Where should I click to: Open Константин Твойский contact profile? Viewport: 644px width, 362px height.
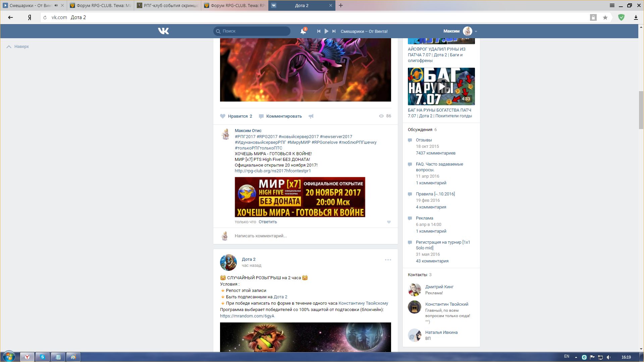(x=447, y=304)
